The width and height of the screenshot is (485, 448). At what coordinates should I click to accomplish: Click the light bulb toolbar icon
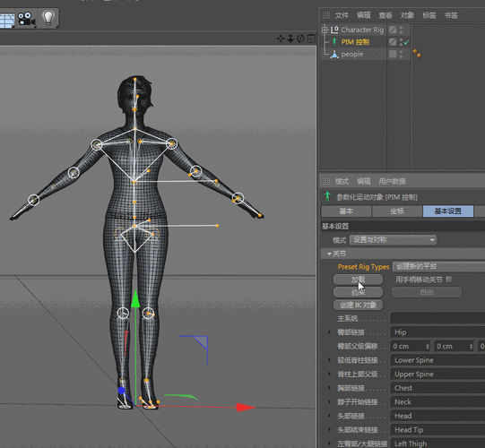[x=48, y=18]
